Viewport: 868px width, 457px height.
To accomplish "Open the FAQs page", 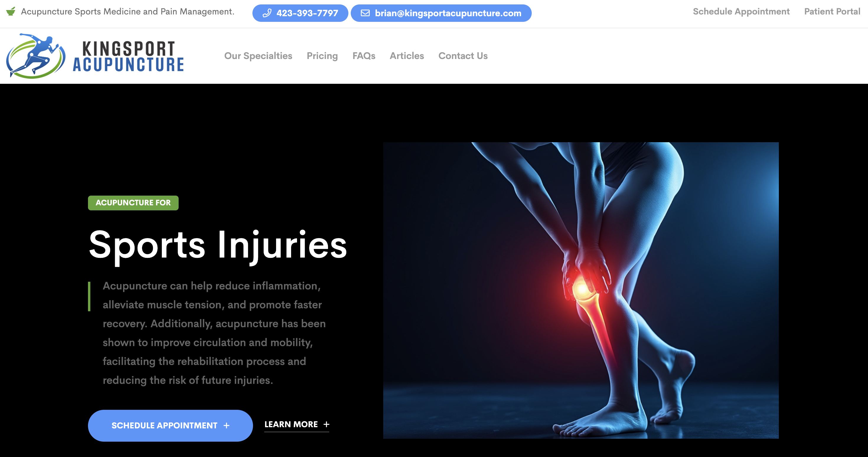I will [364, 56].
